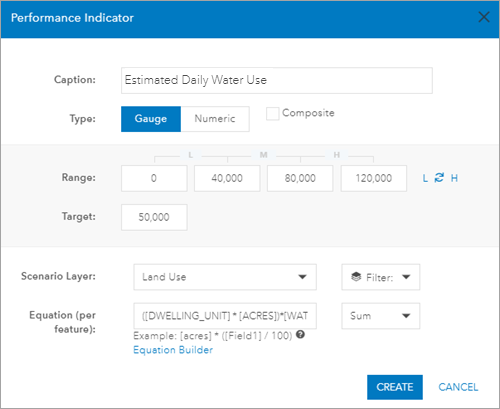Viewport: 500px width, 409px height.
Task: Click the Caption text field
Action: [x=277, y=80]
